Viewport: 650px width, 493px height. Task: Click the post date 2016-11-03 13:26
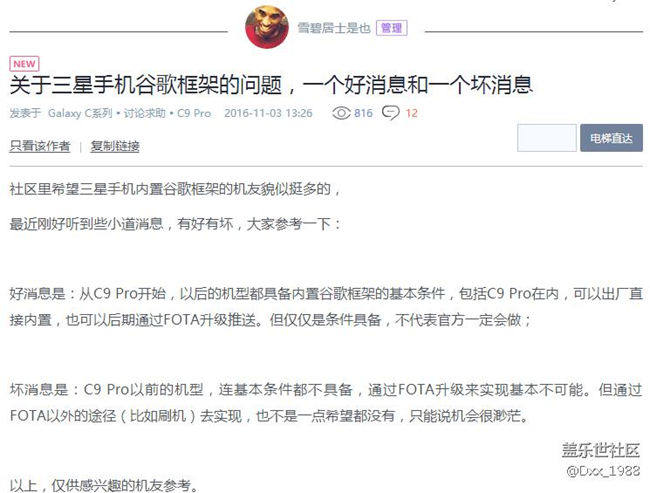[x=268, y=113]
